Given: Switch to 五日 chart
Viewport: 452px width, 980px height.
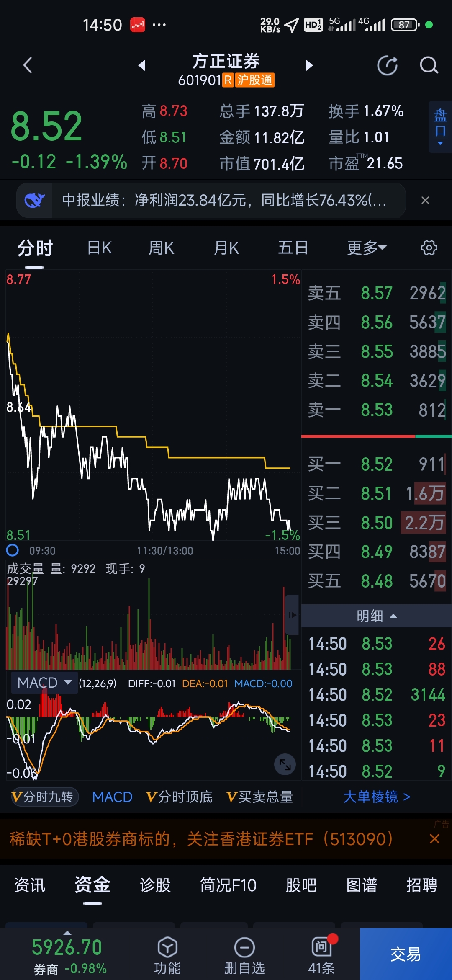Looking at the screenshot, I should 293,248.
